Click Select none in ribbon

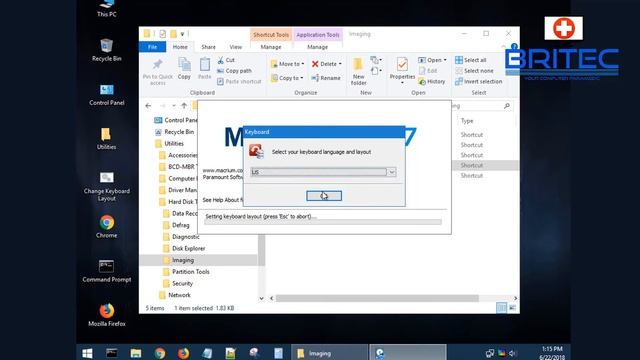click(474, 71)
